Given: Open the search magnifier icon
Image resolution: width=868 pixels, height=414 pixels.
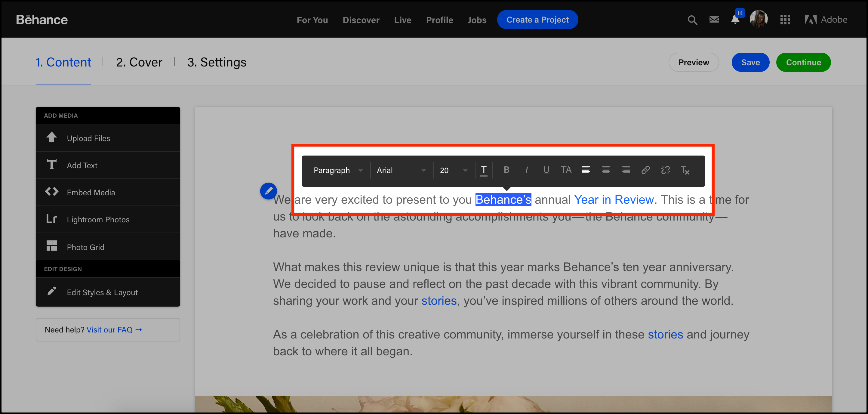Looking at the screenshot, I should [692, 20].
